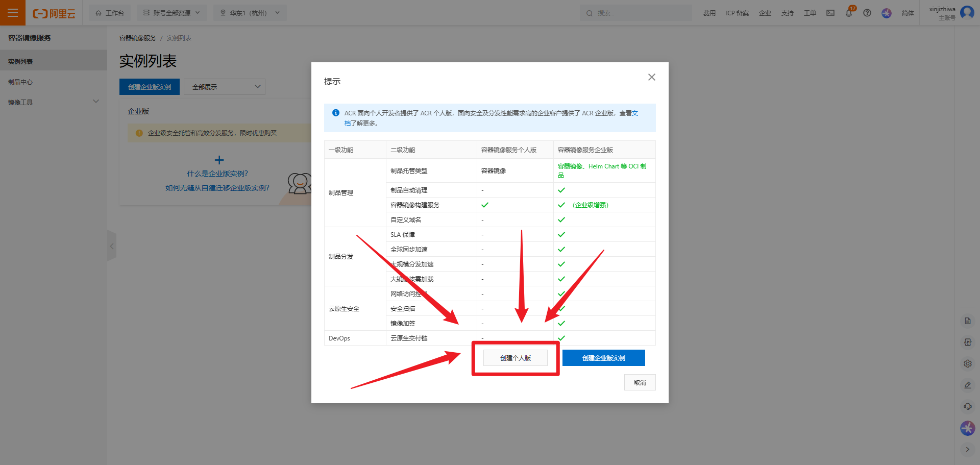Click 容器镜像服务 in the breadcrumb
Screen dimensions: 980x465
pos(138,38)
